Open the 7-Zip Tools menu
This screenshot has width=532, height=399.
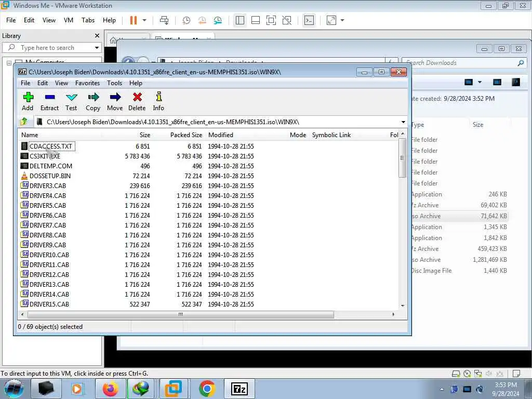pos(114,83)
